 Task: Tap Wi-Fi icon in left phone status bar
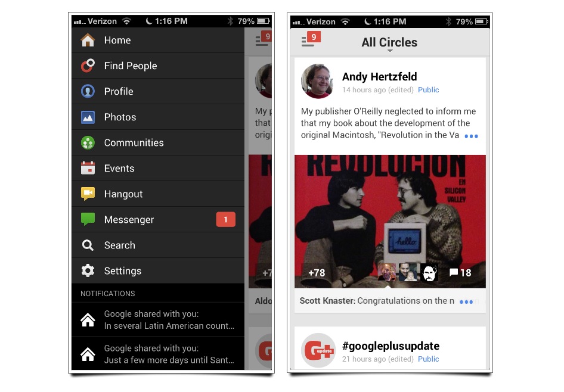(126, 21)
